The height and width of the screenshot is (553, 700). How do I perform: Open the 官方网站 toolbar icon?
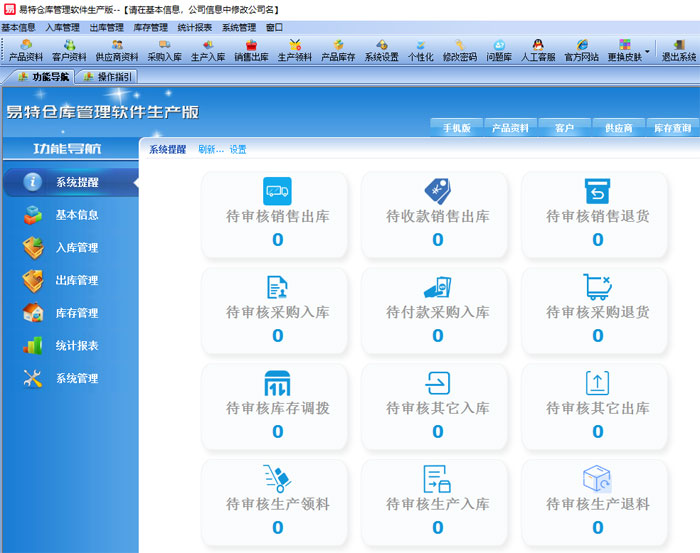(581, 51)
